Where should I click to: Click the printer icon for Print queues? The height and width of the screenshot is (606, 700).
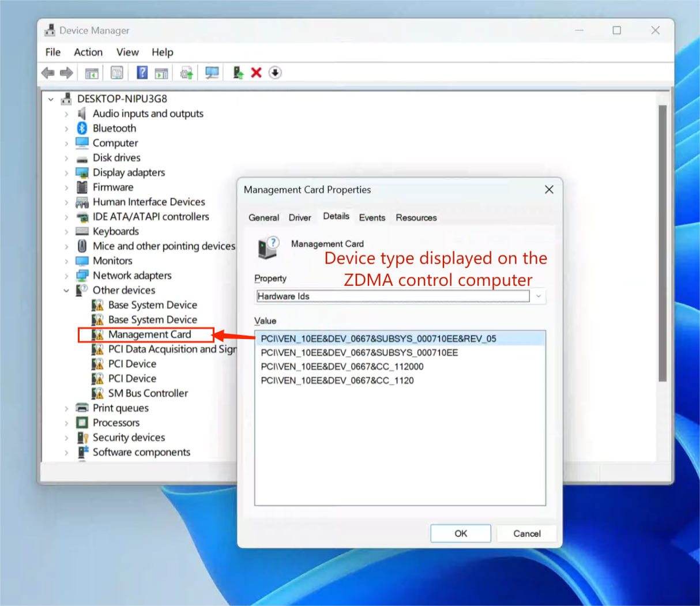coord(82,408)
